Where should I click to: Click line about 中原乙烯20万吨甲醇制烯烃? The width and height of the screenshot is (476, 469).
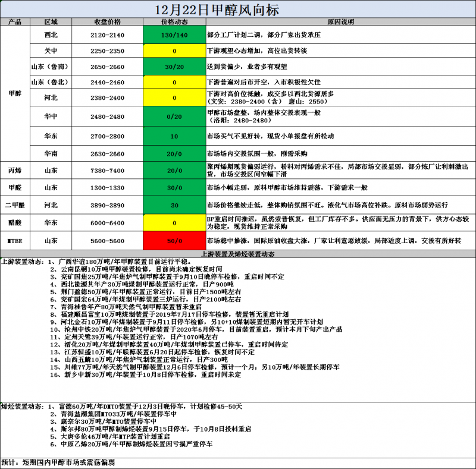click(x=131, y=444)
